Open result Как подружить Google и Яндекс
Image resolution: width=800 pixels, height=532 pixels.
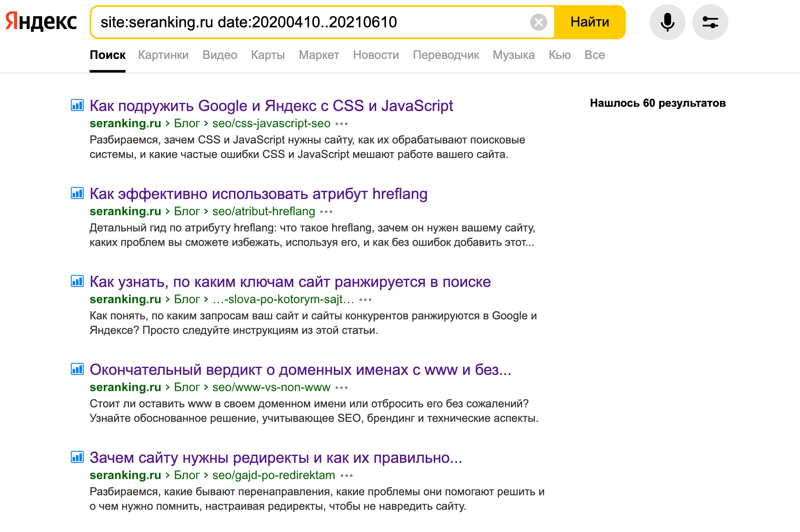tap(271, 106)
